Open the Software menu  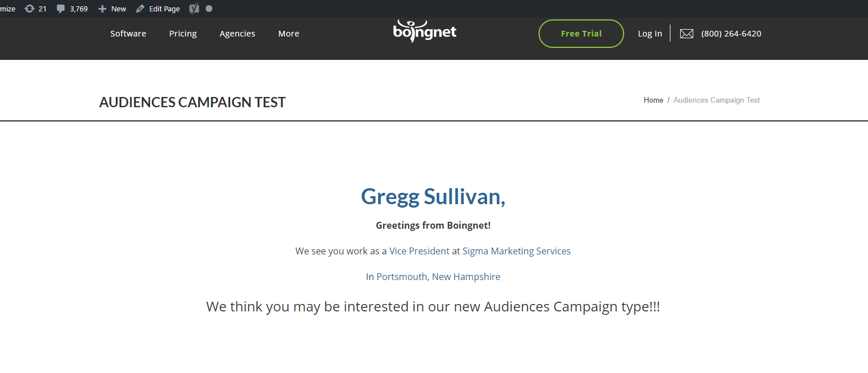(x=128, y=34)
